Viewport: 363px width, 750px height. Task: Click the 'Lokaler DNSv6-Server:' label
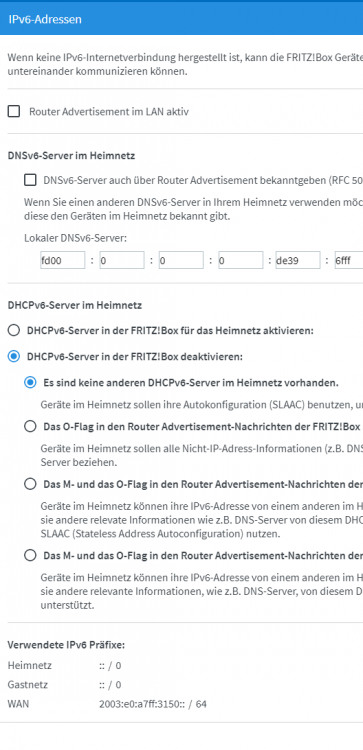coord(75,238)
